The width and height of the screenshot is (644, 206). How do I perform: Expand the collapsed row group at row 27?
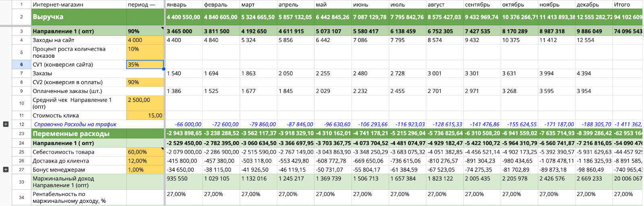point(6,170)
